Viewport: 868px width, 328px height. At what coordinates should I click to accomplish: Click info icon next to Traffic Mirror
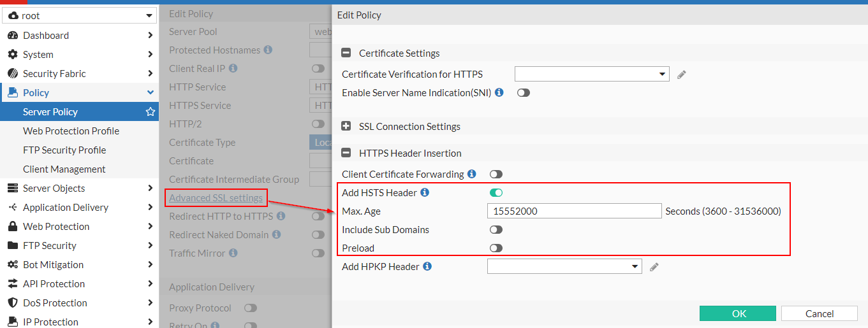click(233, 253)
